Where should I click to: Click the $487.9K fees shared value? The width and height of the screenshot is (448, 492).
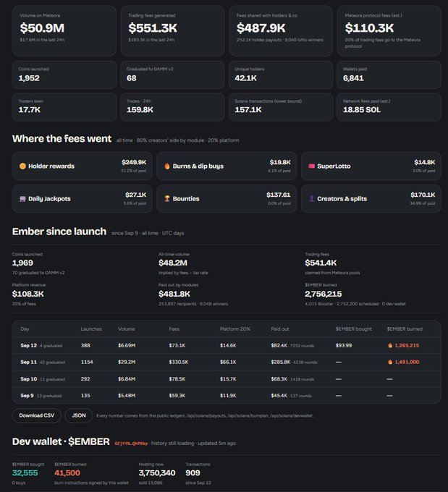(261, 28)
